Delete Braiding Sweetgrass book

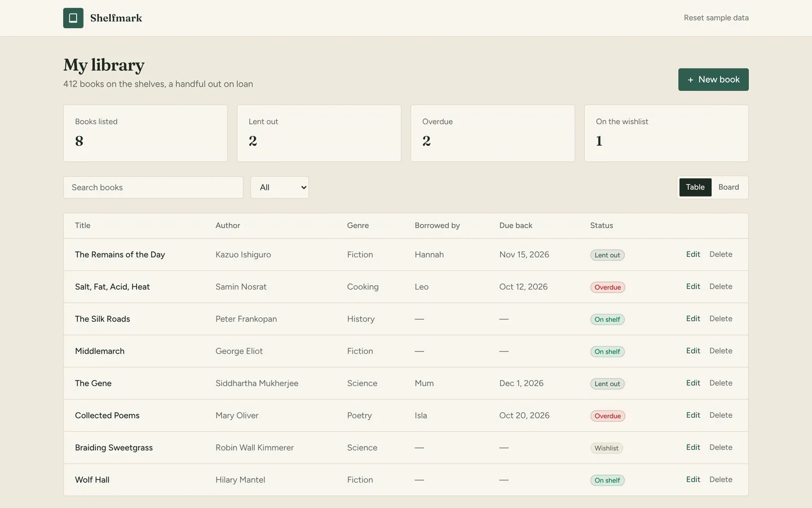click(x=721, y=448)
